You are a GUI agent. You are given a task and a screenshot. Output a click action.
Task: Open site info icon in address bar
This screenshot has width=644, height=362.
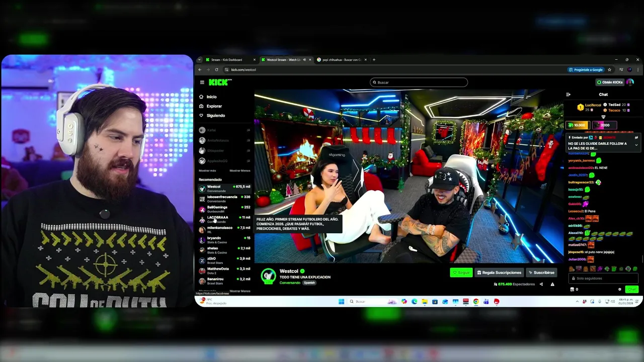[226, 70]
